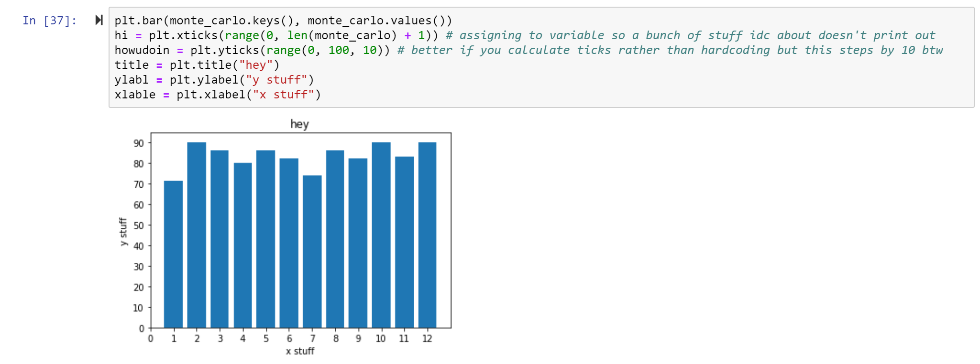The height and width of the screenshot is (364, 980).
Task: Click the "x stuff" axis label below chart
Action: click(x=300, y=351)
